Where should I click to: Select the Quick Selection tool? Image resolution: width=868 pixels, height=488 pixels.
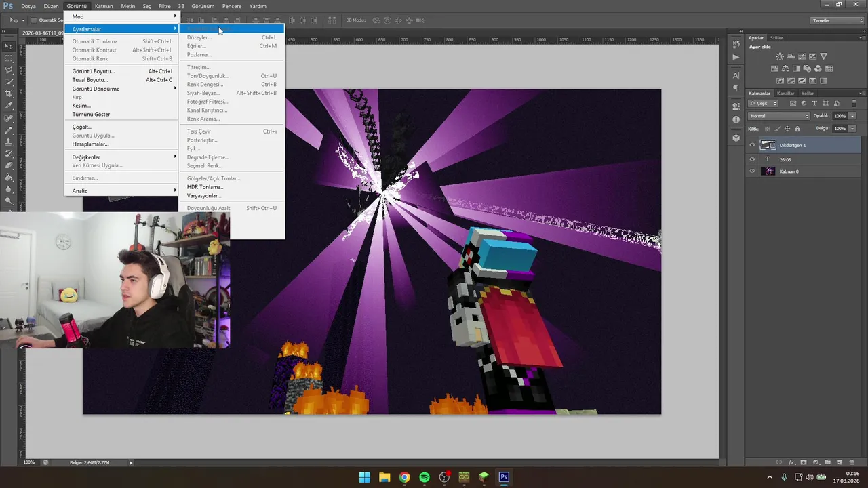(x=9, y=82)
